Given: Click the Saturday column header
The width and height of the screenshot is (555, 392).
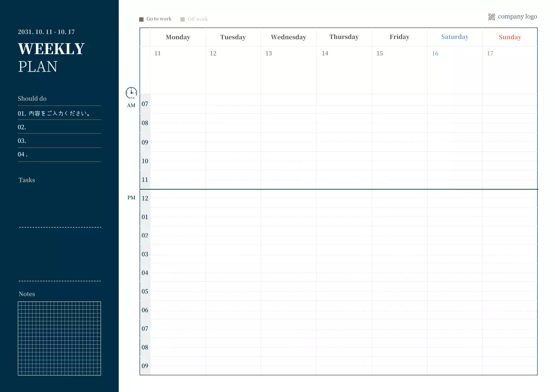Looking at the screenshot, I should (454, 37).
